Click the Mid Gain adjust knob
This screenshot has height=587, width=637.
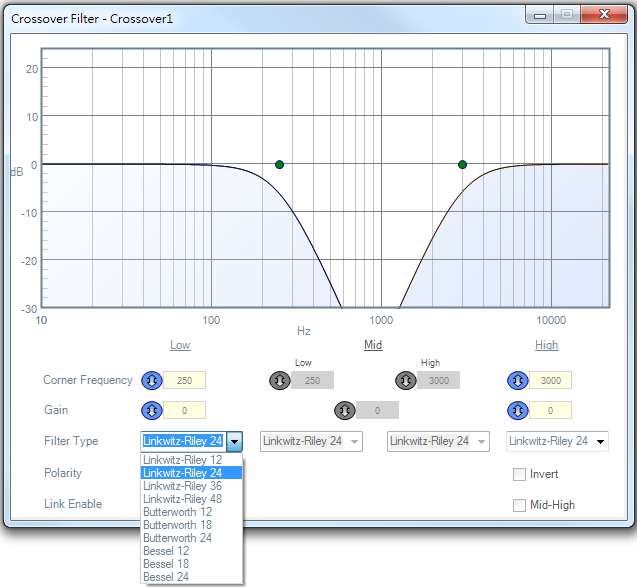(344, 411)
